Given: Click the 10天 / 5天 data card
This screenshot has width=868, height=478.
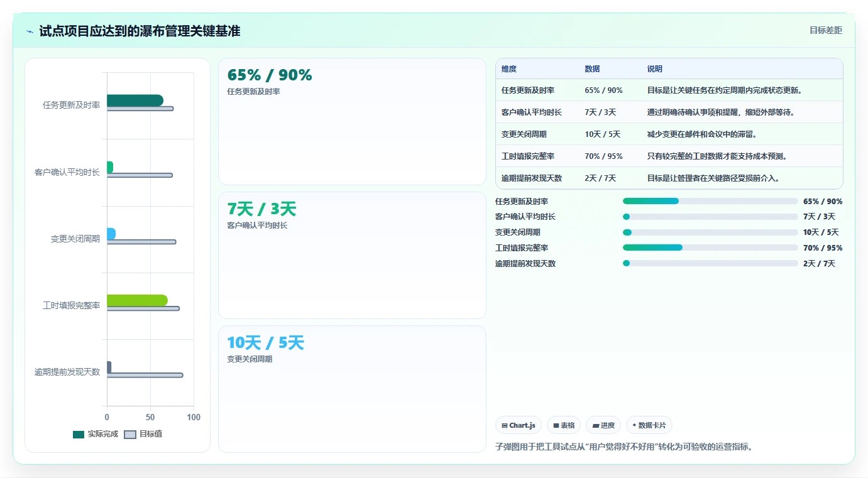Looking at the screenshot, I should click(x=352, y=389).
